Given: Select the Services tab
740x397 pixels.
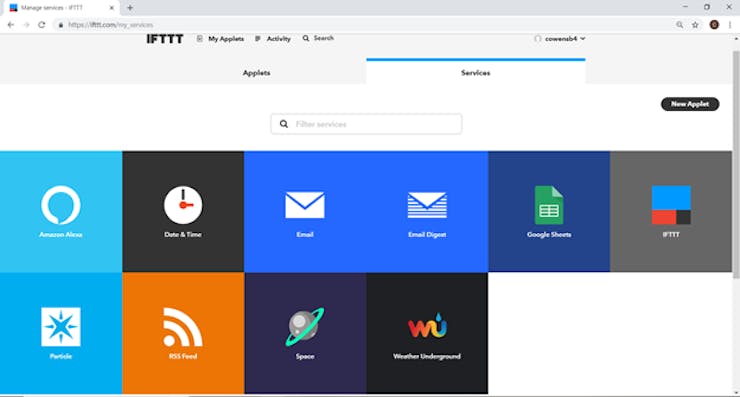Looking at the screenshot, I should pyautogui.click(x=476, y=72).
